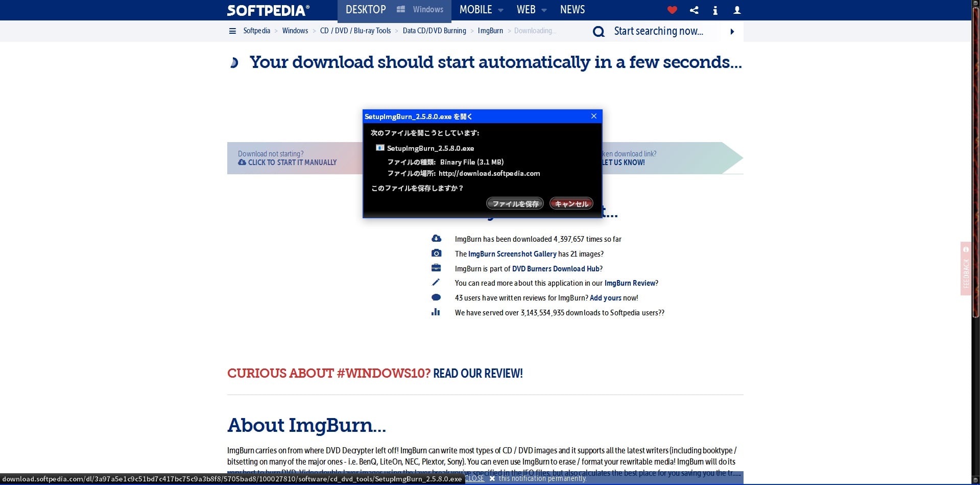Click the cloud download icon next to download count
The height and width of the screenshot is (485, 980).
coord(436,238)
